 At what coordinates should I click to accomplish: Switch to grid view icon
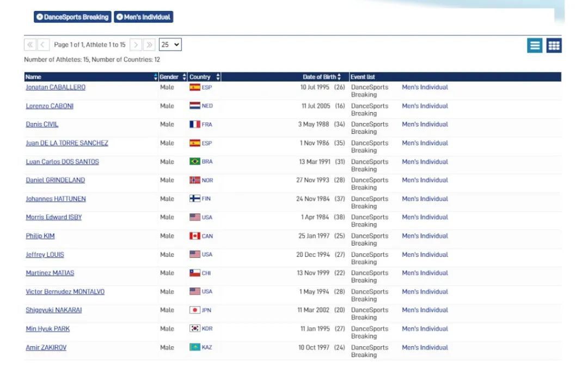point(554,46)
